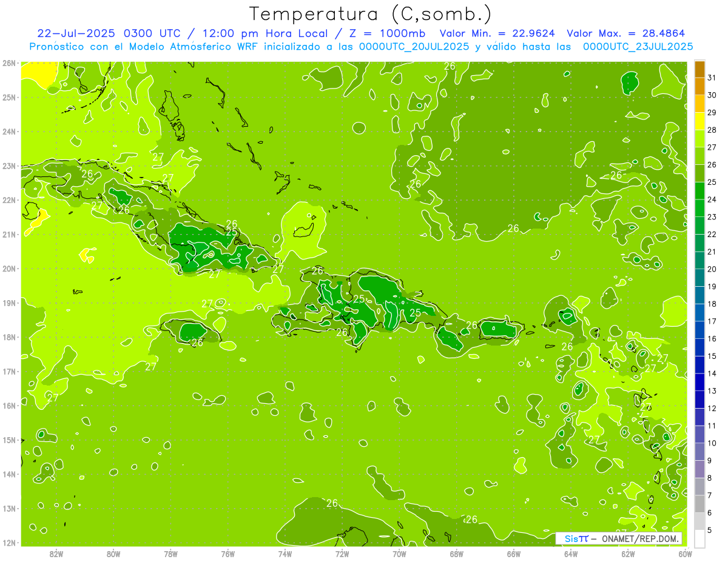This screenshot has height=562, width=728.
Task: Click the colorbar label '14'
Action: (x=712, y=373)
